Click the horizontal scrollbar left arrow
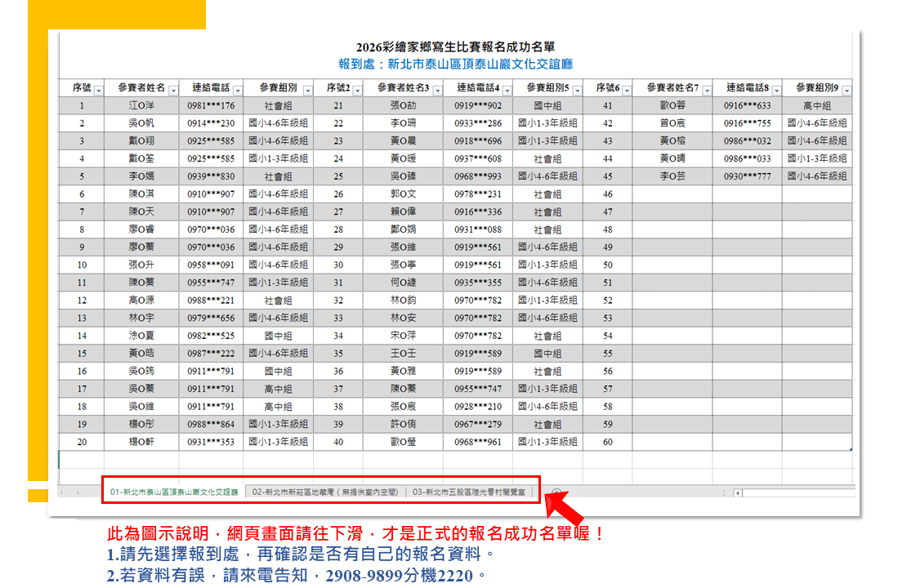Viewport: 898px width, 588px height. coord(738,493)
